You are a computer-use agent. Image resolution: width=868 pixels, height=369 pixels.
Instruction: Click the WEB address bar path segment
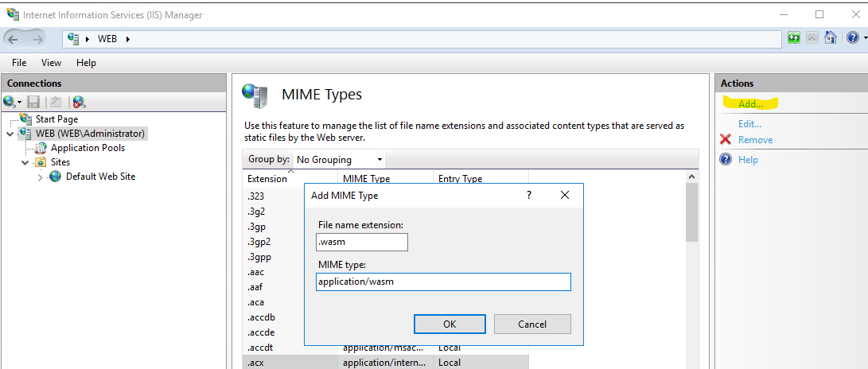point(107,39)
